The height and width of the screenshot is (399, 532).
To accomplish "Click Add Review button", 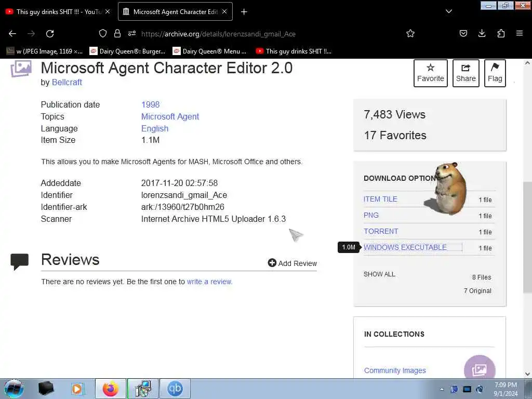I will click(x=292, y=263).
